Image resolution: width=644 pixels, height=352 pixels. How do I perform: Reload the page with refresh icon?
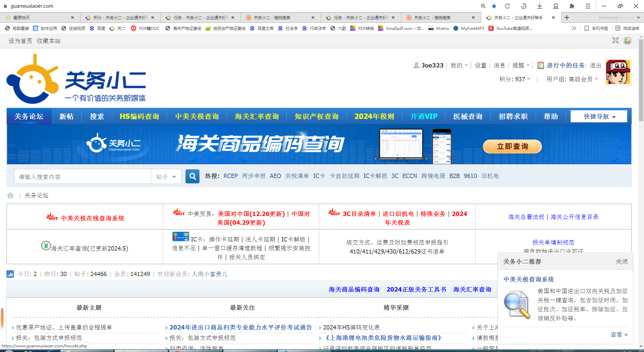tap(507, 6)
